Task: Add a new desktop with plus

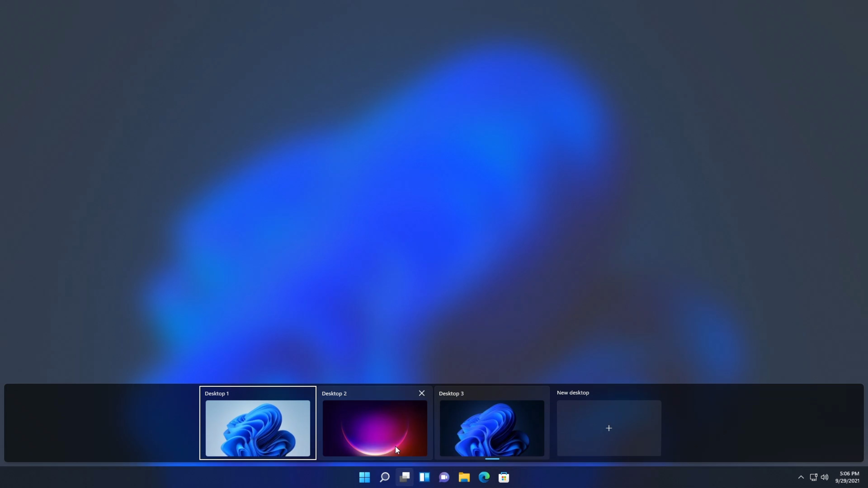Action: [609, 428]
